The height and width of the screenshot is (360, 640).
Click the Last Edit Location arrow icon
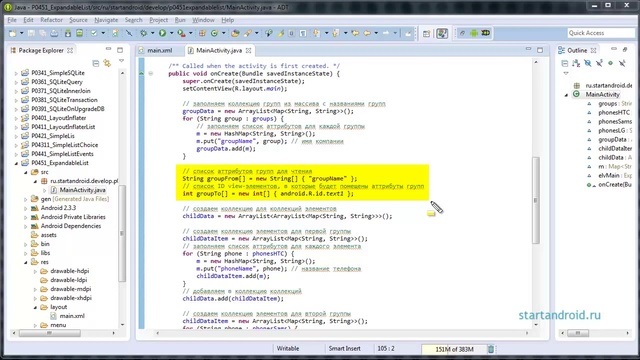click(355, 33)
